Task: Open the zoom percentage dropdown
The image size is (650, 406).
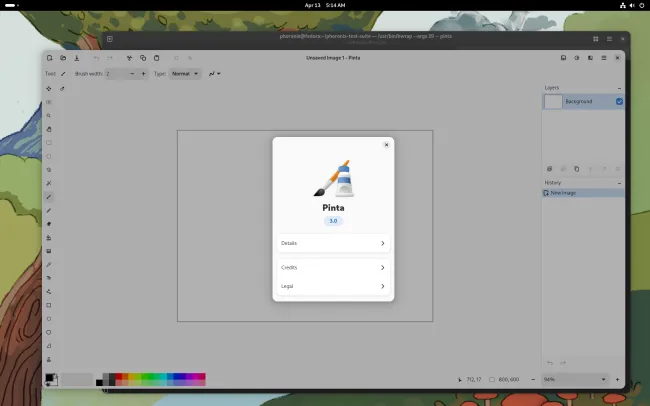Action: tap(603, 380)
